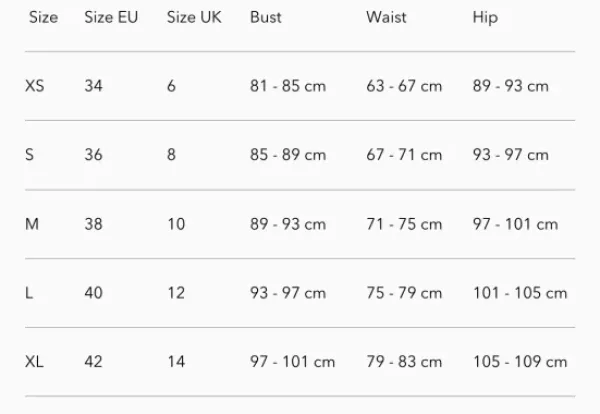
Task: Click hip measurement 105 - 109 cm
Action: (x=520, y=362)
